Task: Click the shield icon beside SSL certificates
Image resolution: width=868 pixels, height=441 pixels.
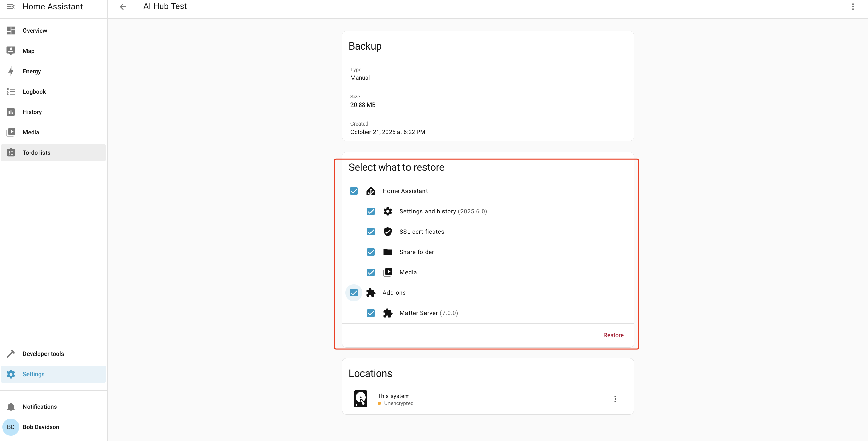Action: [388, 232]
